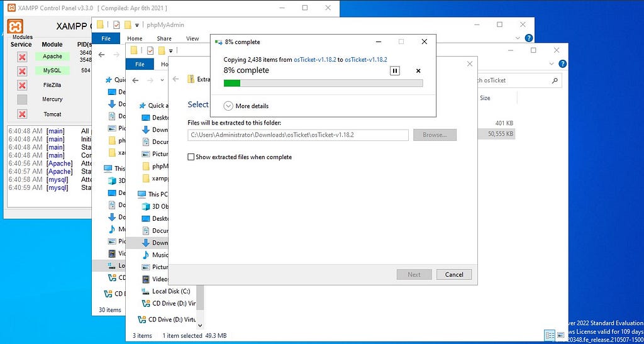Collapse ribbon chevron in phpMyAdmin explorer window
Viewport: 644px width, 344px height.
[518, 38]
